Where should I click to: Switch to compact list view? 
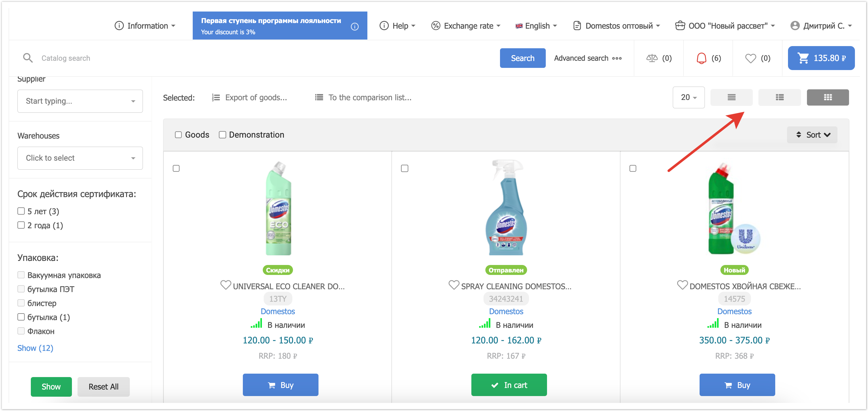coord(731,97)
